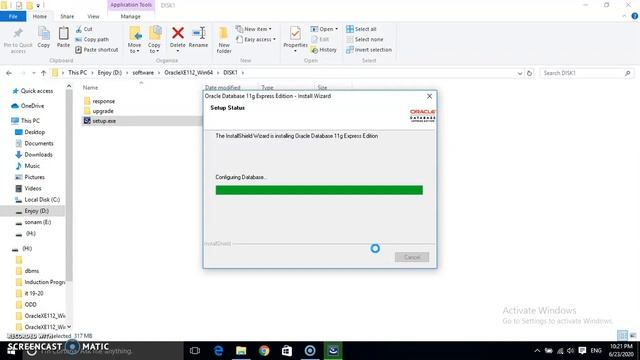Viewport: 640px width, 360px height.
Task: Open the New item dropdown
Action: pos(254,29)
